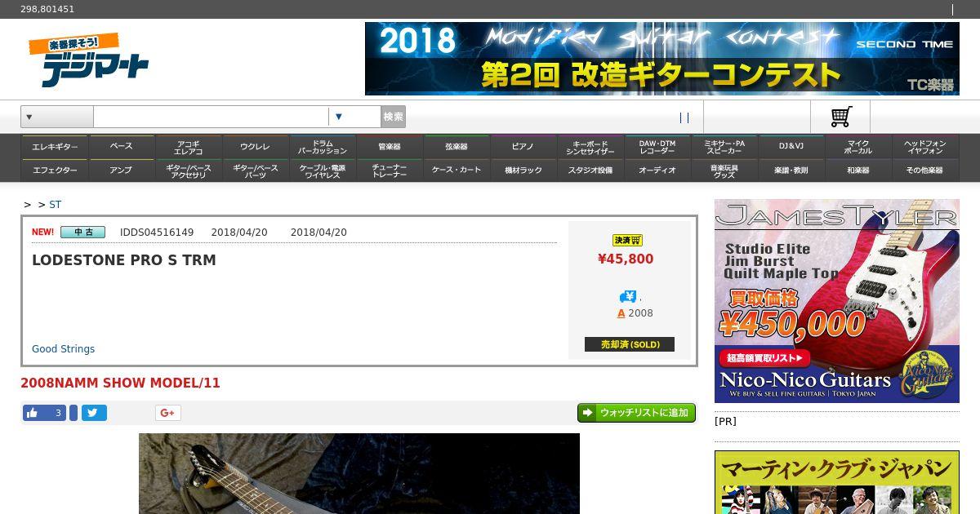Click the keyword search input field
The image size is (980, 514).
(211, 117)
